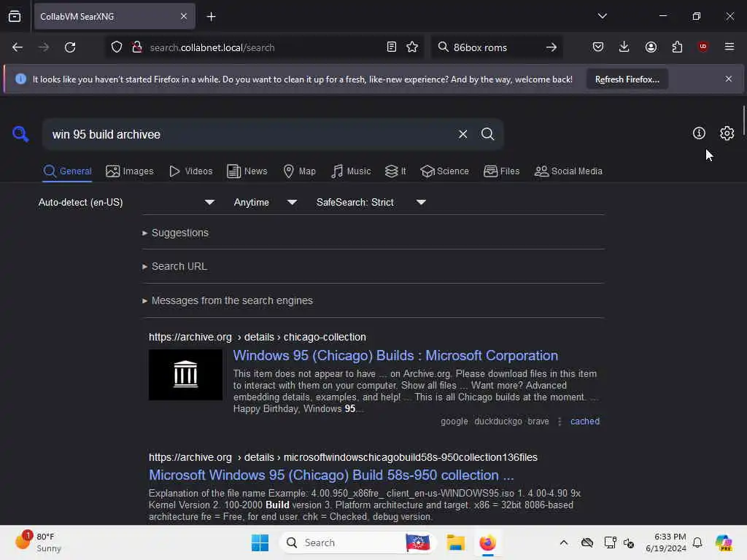Viewport: 747px width, 560px height.
Task: Open the SafeSearch Strict dropdown
Action: (371, 203)
